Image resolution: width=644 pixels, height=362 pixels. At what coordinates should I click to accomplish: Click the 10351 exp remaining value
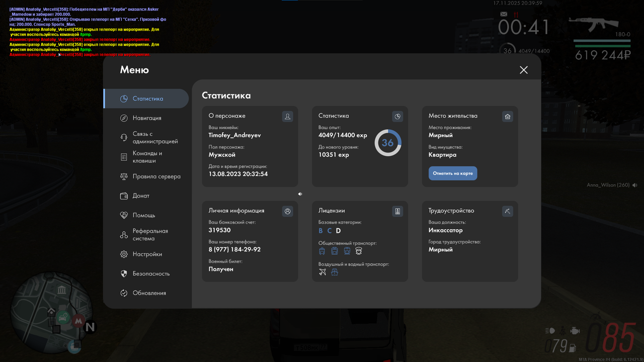click(x=334, y=155)
